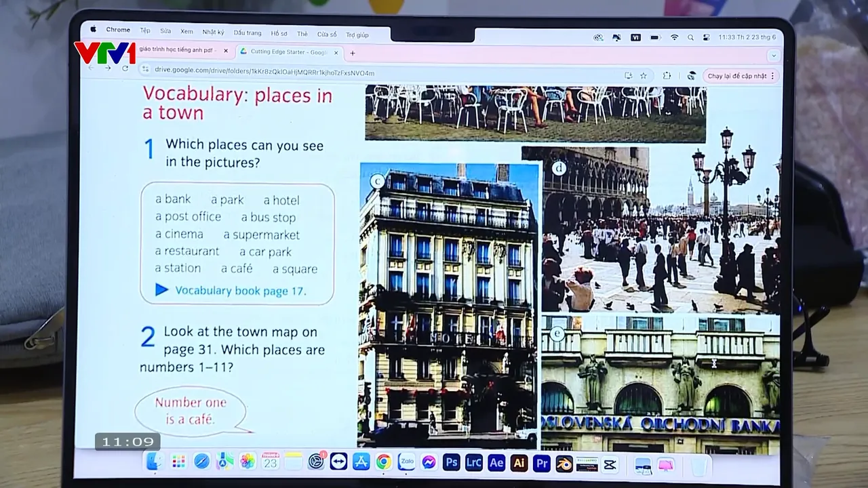Open Blender from the dock
The image size is (868, 488).
pyautogui.click(x=564, y=464)
